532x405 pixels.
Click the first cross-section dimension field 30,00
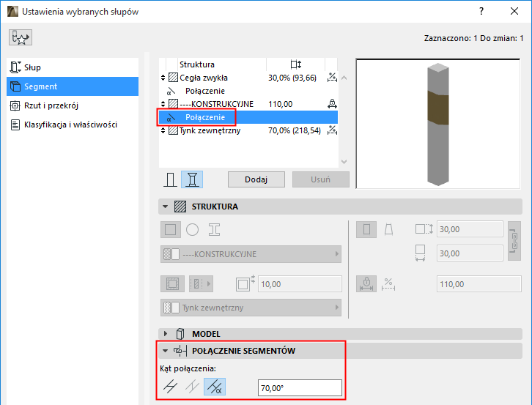[x=470, y=229]
